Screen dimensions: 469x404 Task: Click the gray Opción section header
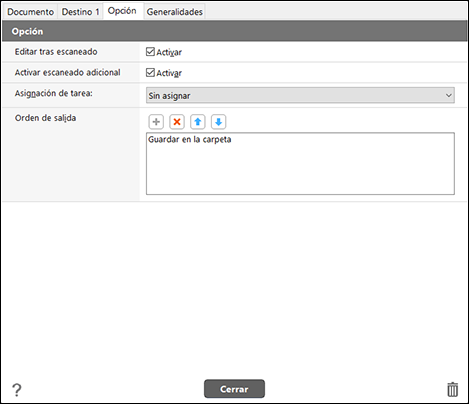234,31
